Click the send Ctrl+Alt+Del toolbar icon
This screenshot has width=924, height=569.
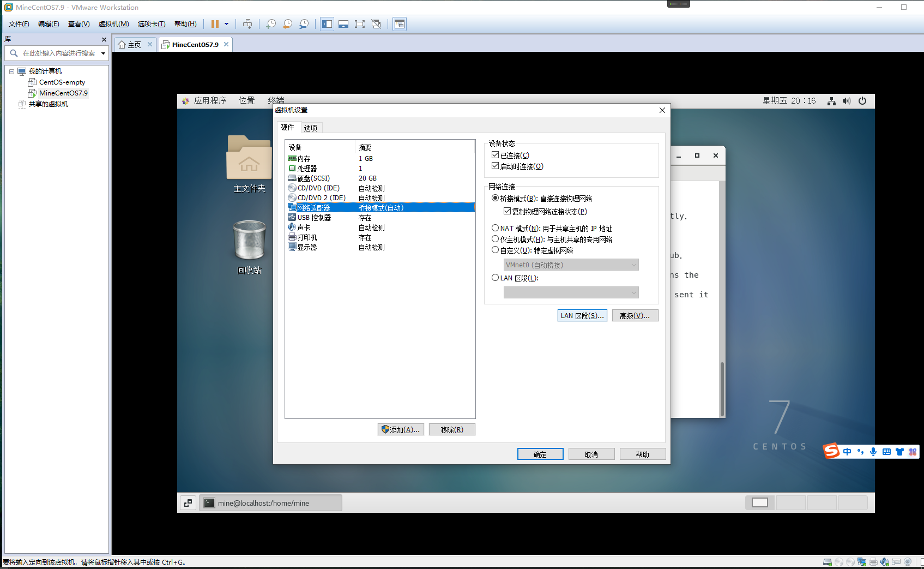pos(247,24)
